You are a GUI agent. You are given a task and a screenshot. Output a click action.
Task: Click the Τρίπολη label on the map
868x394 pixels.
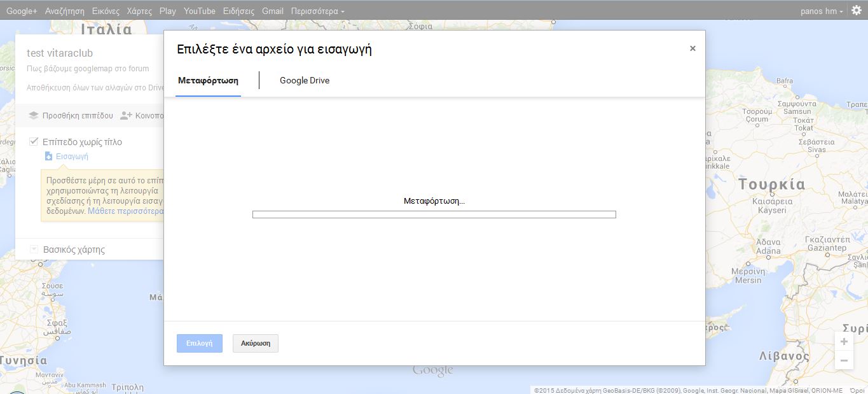point(127,387)
